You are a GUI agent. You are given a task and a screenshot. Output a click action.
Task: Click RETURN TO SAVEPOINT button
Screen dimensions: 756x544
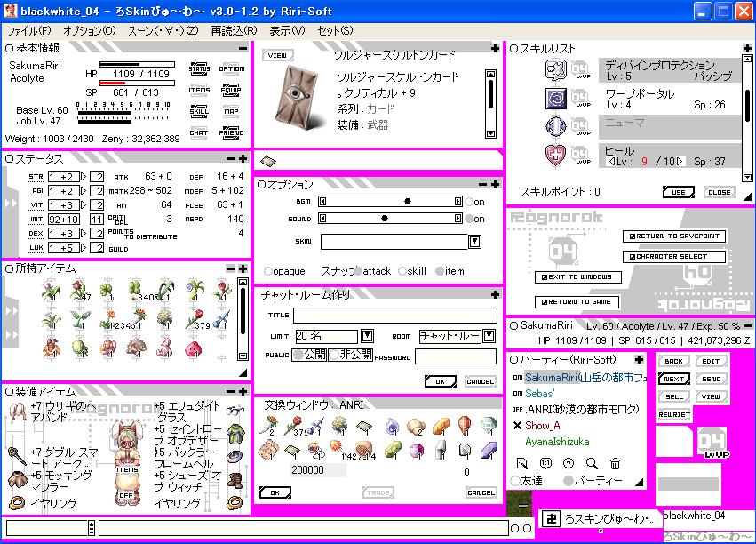[674, 236]
